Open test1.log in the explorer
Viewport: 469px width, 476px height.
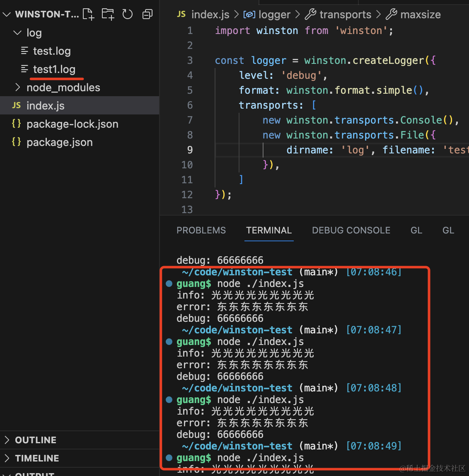click(x=54, y=69)
